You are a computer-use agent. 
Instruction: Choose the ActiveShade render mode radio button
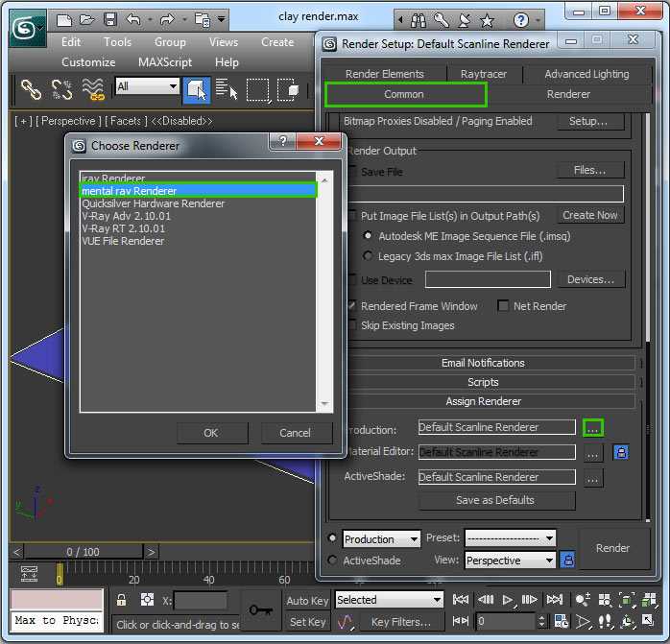[x=332, y=560]
